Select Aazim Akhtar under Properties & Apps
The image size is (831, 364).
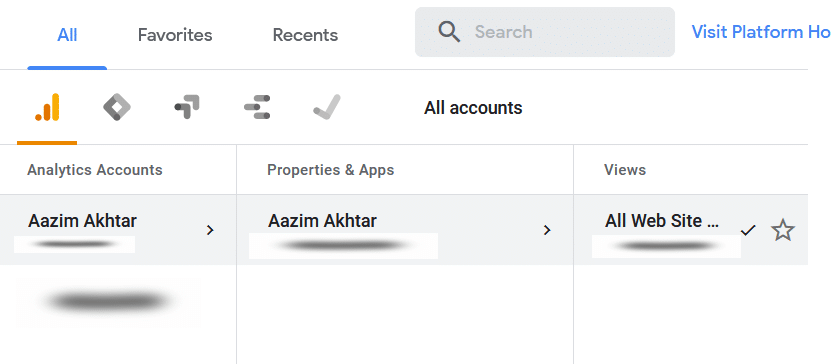pyautogui.click(x=405, y=230)
